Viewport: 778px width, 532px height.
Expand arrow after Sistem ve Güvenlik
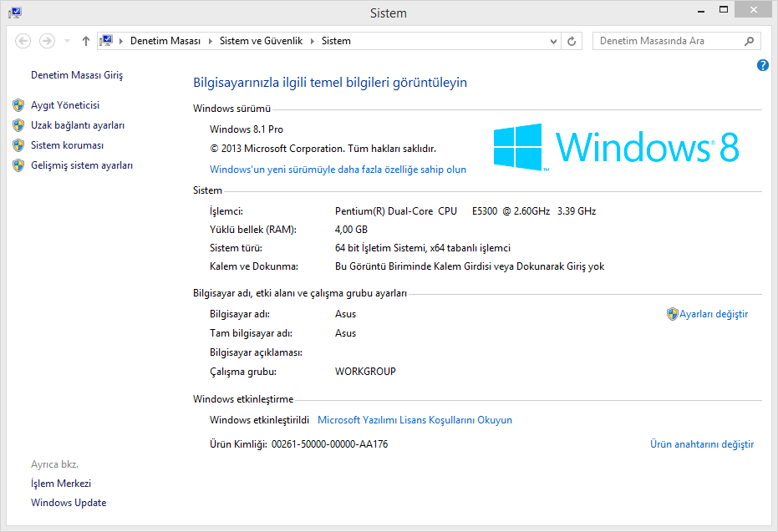[x=312, y=41]
